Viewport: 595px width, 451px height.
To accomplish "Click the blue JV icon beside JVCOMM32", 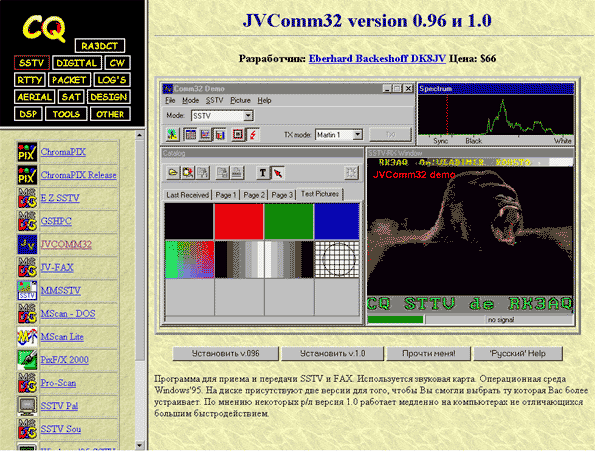I will pyautogui.click(x=27, y=245).
